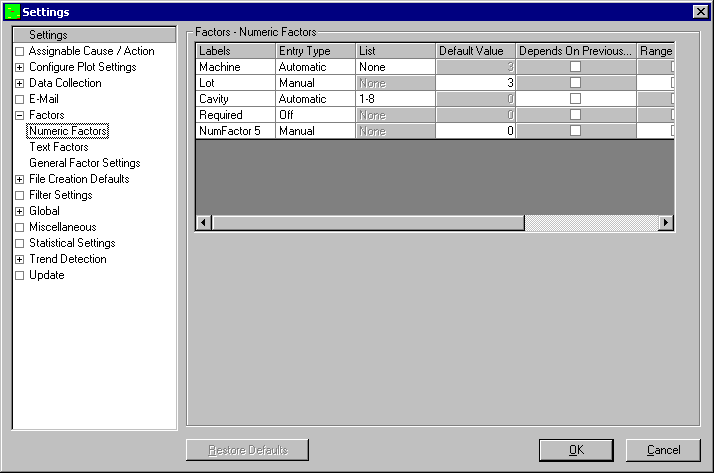The image size is (714, 473).
Task: Select Statistical Settings in the tree
Action: 72,243
